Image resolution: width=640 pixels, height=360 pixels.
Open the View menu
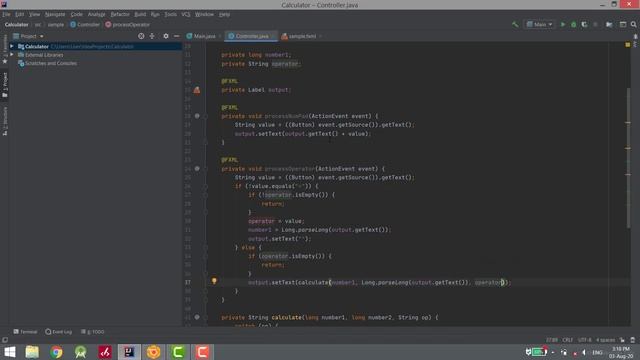pyautogui.click(x=34, y=14)
